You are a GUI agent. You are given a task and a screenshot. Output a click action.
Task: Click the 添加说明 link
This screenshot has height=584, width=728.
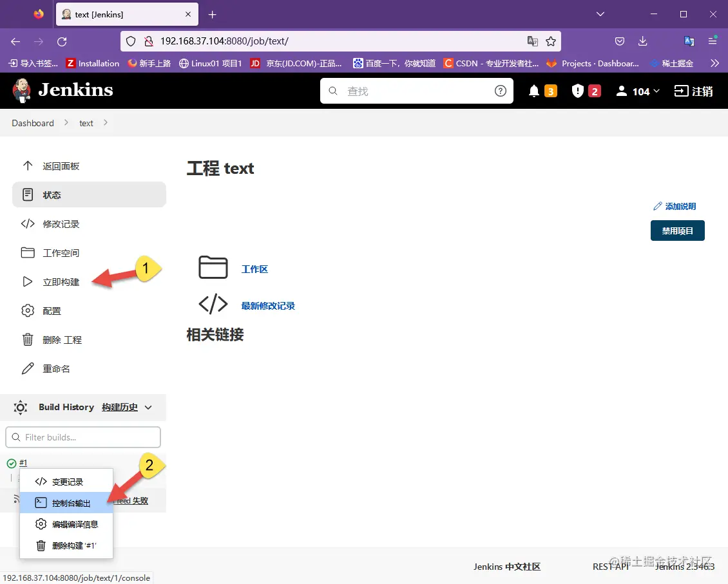tap(675, 206)
